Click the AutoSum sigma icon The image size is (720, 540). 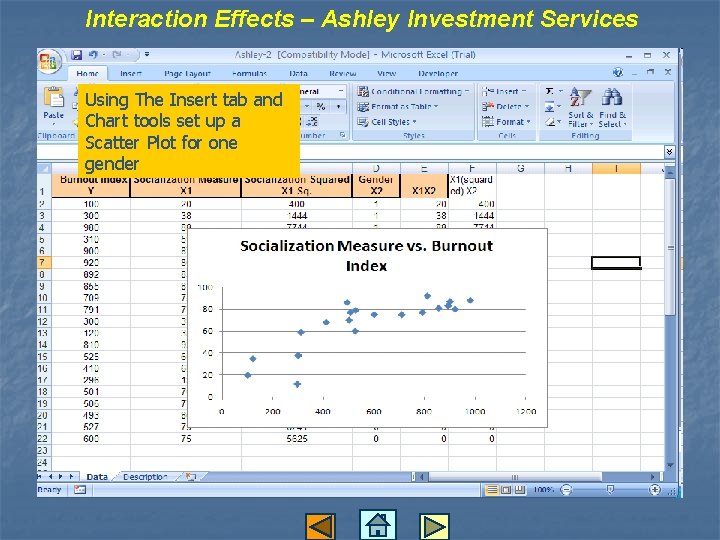coord(550,91)
